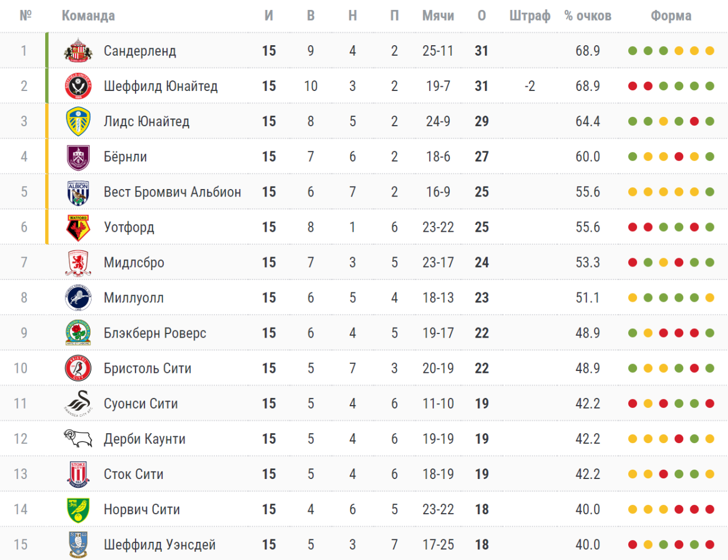Viewport: 728px width, 560px height.
Task: Click the Derby County ram logo
Action: coord(78,438)
